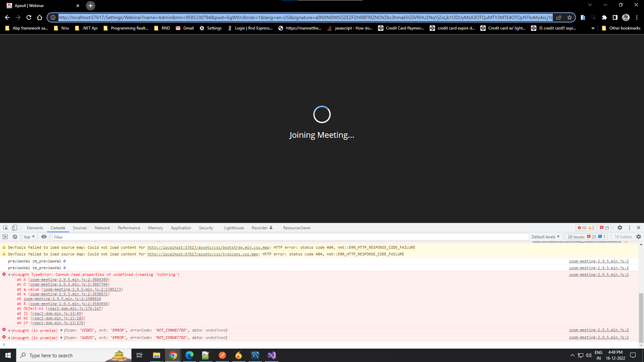Open the top JavaScript context dropdown
This screenshot has width=644, height=362.
29,237
